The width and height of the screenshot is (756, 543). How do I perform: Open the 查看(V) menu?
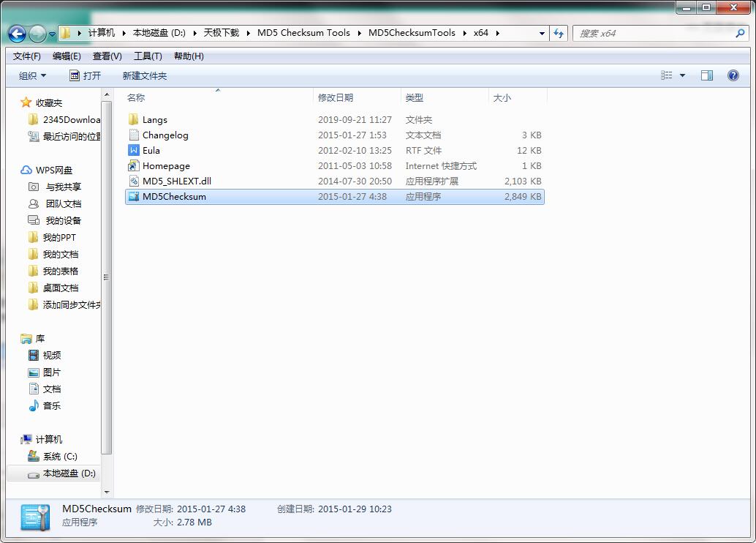click(107, 56)
